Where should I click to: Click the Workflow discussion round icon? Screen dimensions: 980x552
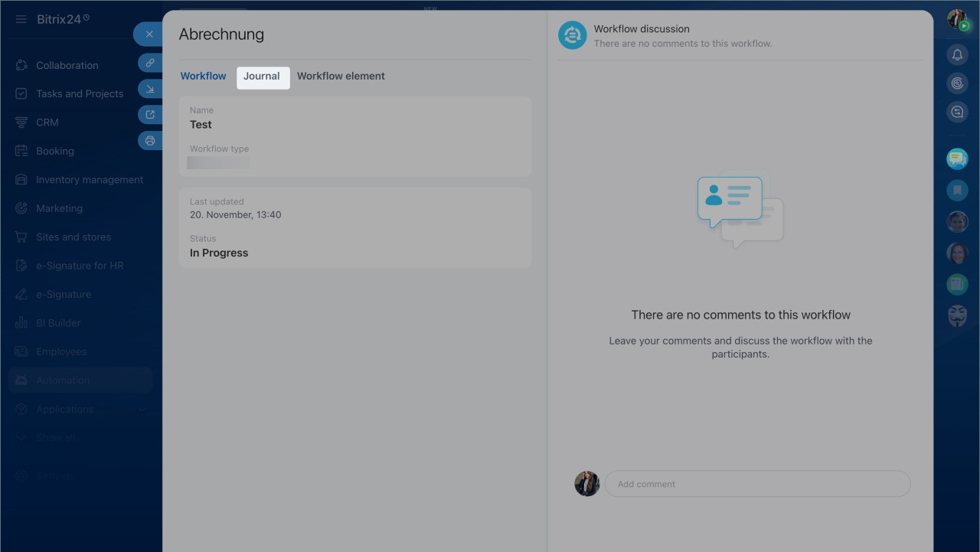point(572,35)
